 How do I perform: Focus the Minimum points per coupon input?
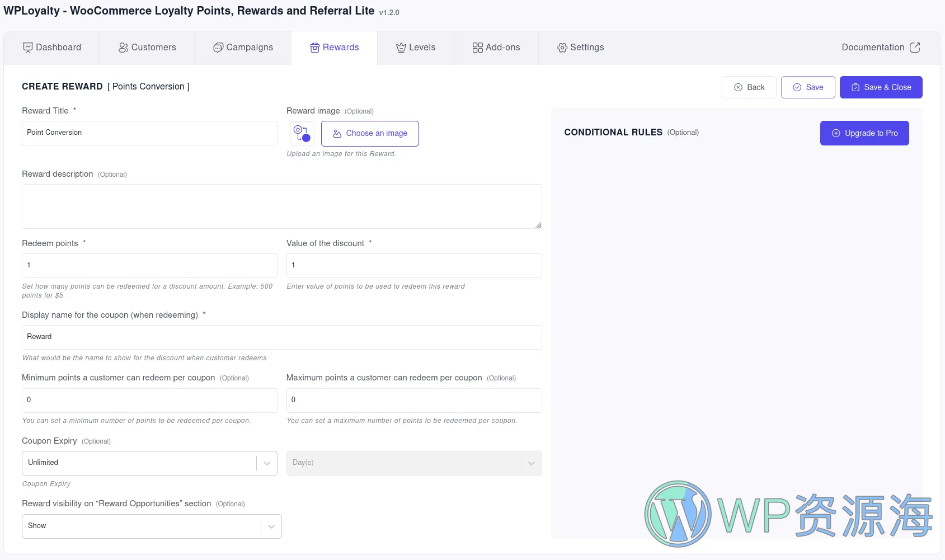tap(149, 401)
